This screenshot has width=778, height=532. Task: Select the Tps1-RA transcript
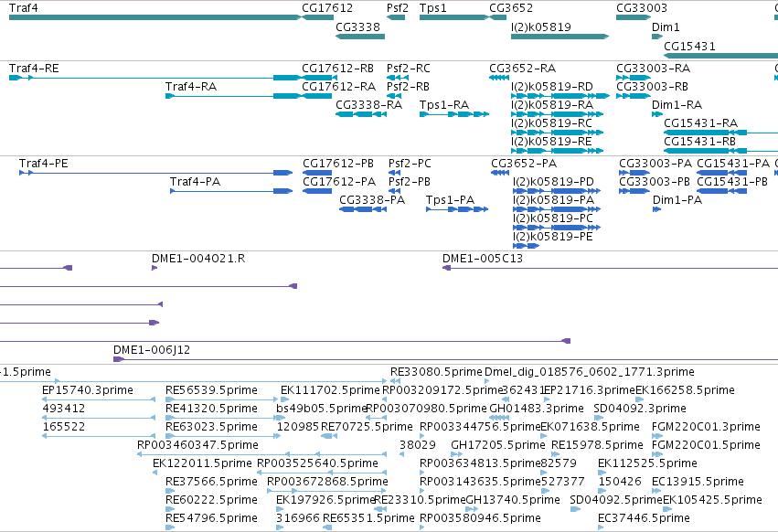click(454, 114)
